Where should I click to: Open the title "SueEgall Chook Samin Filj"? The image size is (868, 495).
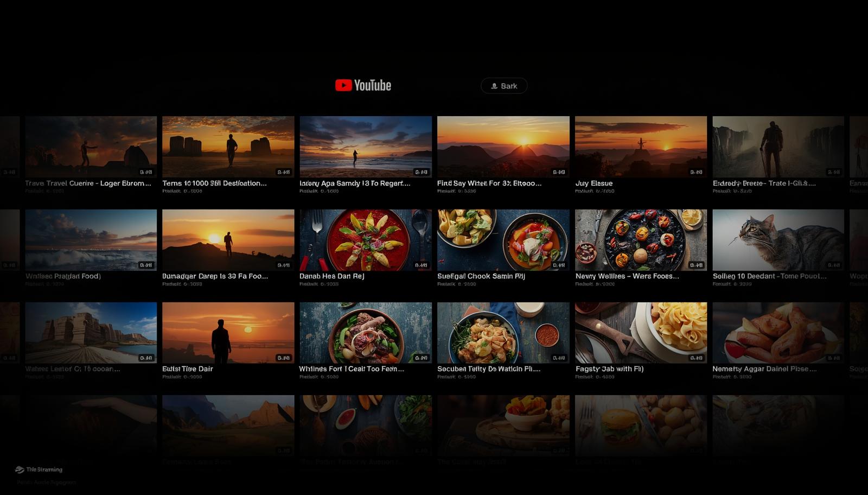click(481, 276)
